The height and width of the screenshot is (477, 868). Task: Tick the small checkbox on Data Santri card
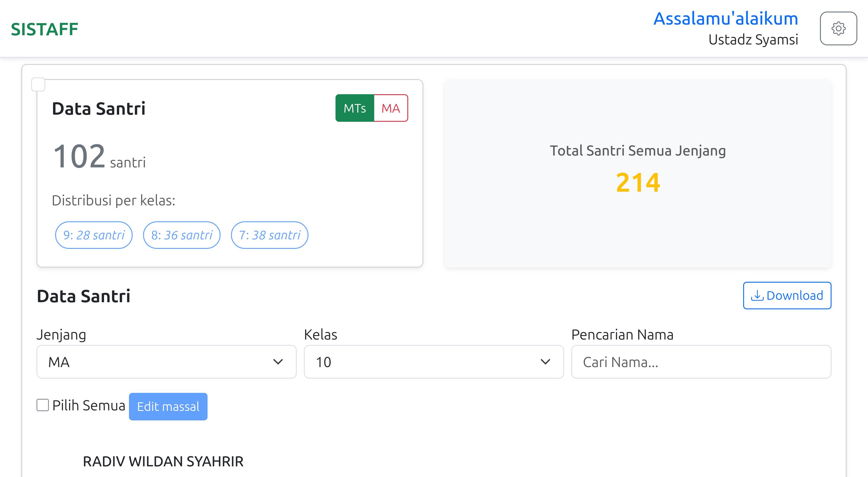pos(38,84)
